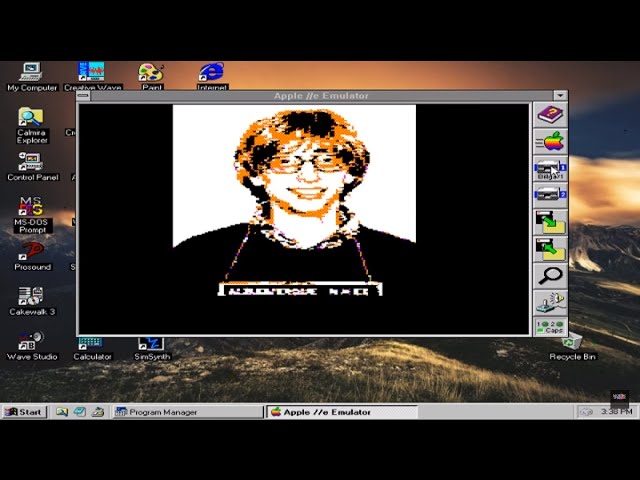Open the Calculator desktop shortcut

point(92,349)
